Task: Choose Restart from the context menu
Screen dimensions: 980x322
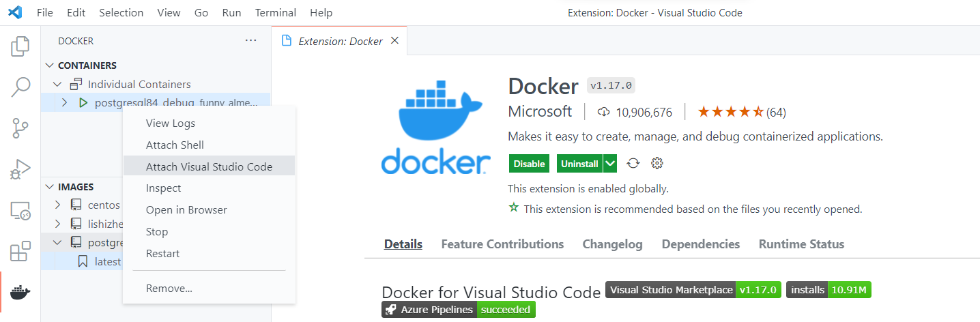Action: click(209, 254)
